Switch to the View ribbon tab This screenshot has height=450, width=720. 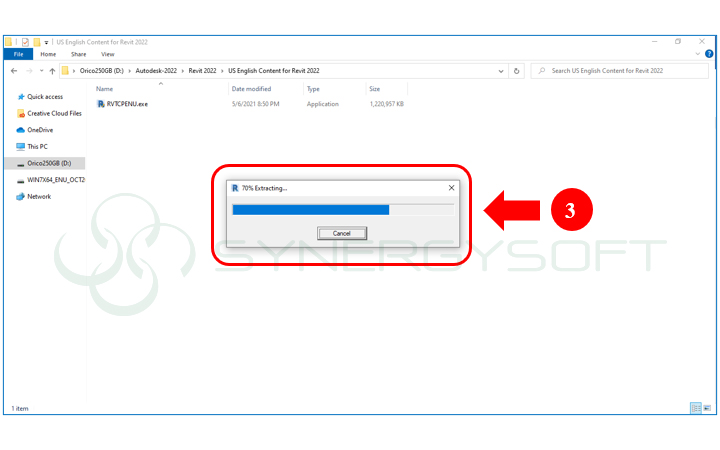tap(108, 54)
